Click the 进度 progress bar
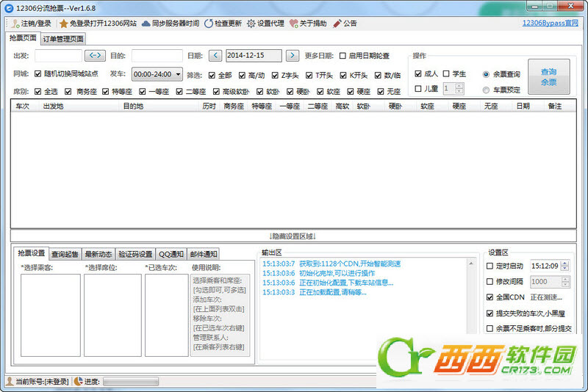The width and height of the screenshot is (588, 392). pyautogui.click(x=131, y=382)
